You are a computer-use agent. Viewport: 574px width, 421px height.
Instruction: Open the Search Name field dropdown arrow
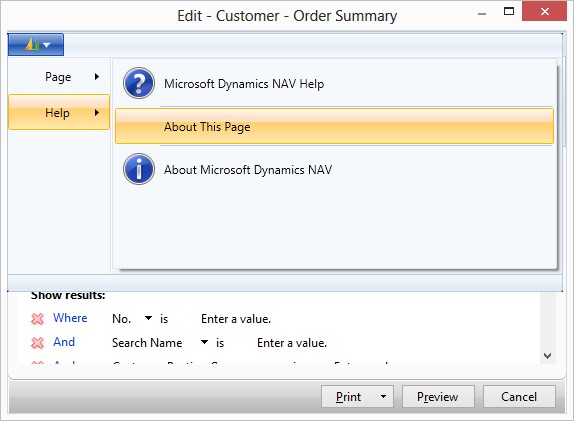[204, 342]
